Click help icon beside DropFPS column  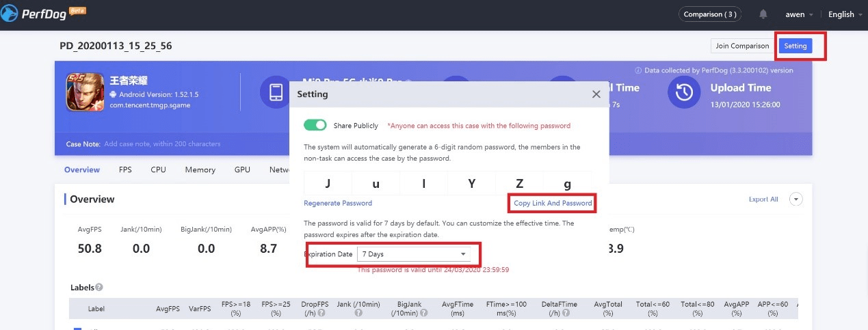click(x=321, y=314)
